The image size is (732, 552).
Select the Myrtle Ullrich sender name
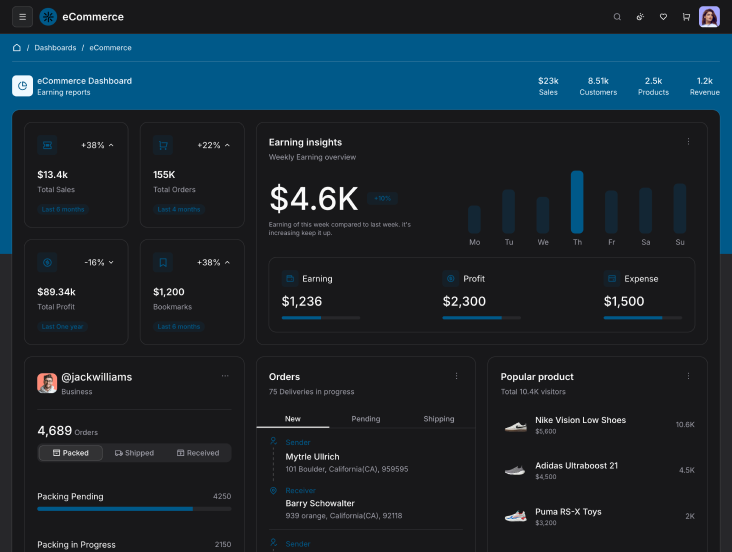[x=312, y=457]
